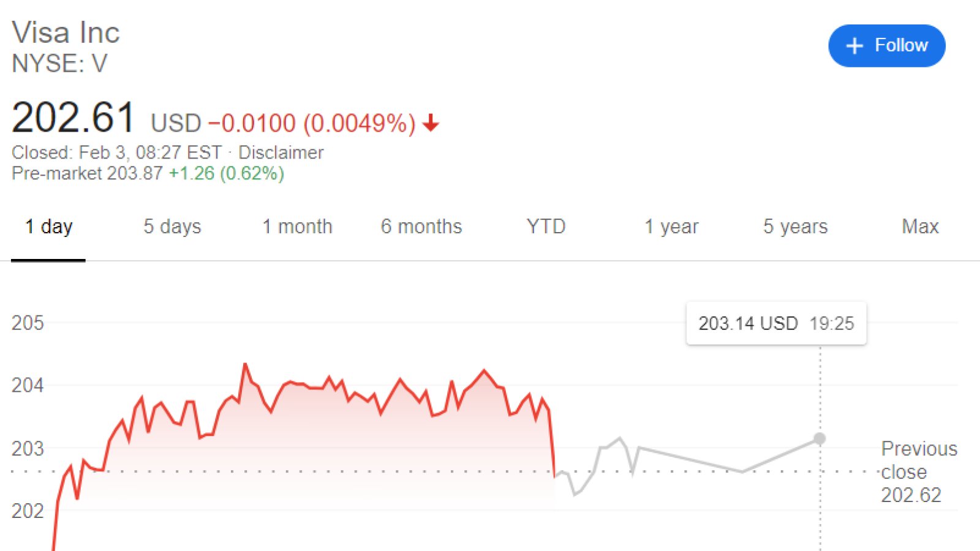Switch to the 1 month range
980x551 pixels.
click(x=297, y=227)
